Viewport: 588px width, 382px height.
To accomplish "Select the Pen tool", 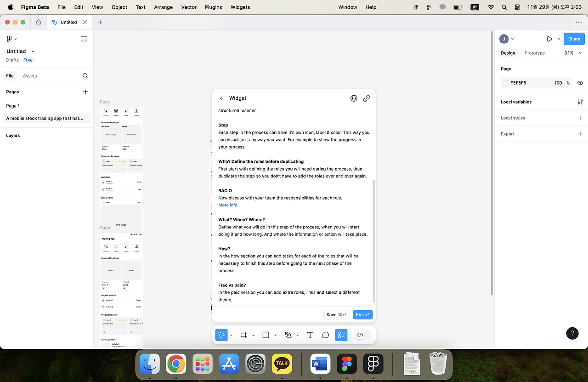I will (288, 335).
